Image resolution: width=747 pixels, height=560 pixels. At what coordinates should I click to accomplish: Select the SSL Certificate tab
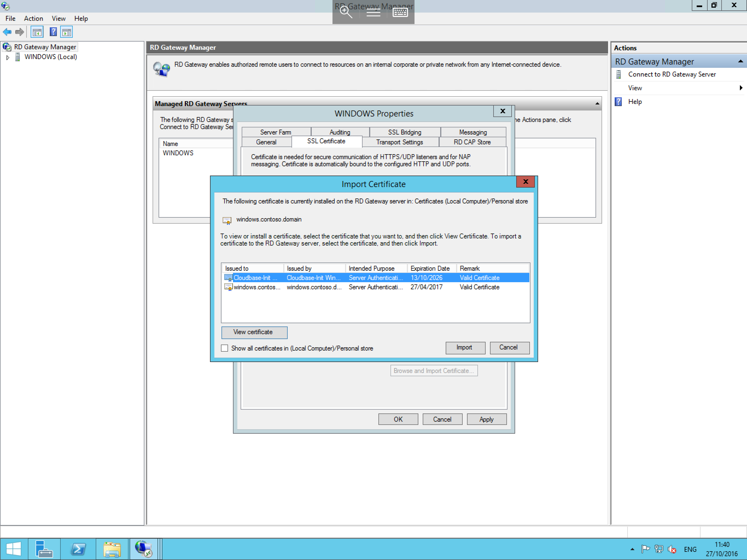(x=326, y=141)
